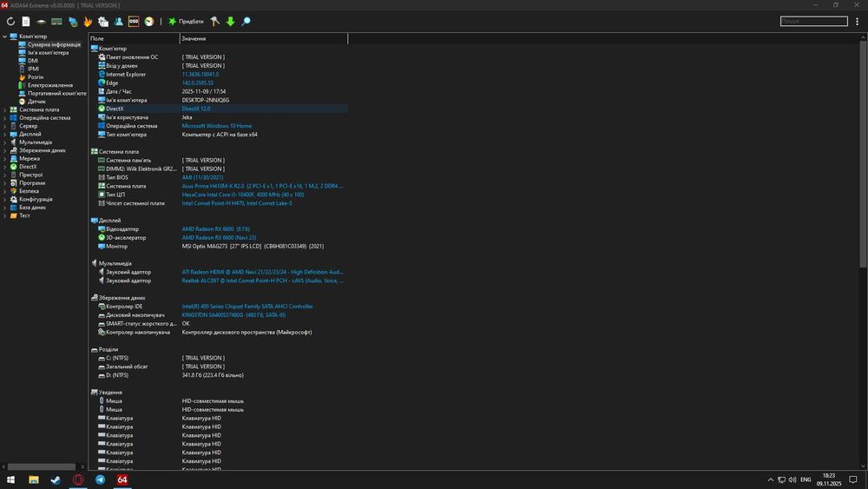Click the magnifying glass toolbar icon
The image size is (868, 489).
coord(246,22)
